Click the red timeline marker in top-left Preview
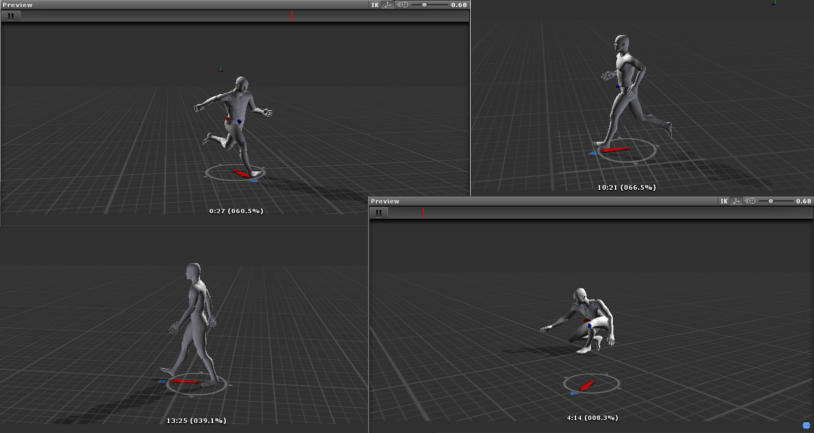Image resolution: width=814 pixels, height=433 pixels. (292, 16)
